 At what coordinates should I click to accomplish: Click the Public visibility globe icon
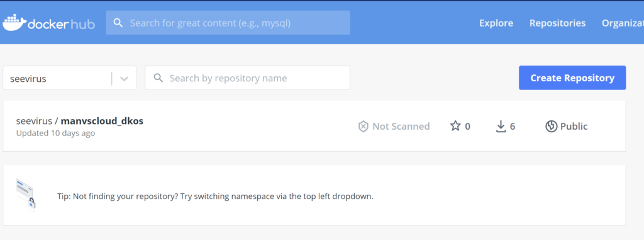551,127
